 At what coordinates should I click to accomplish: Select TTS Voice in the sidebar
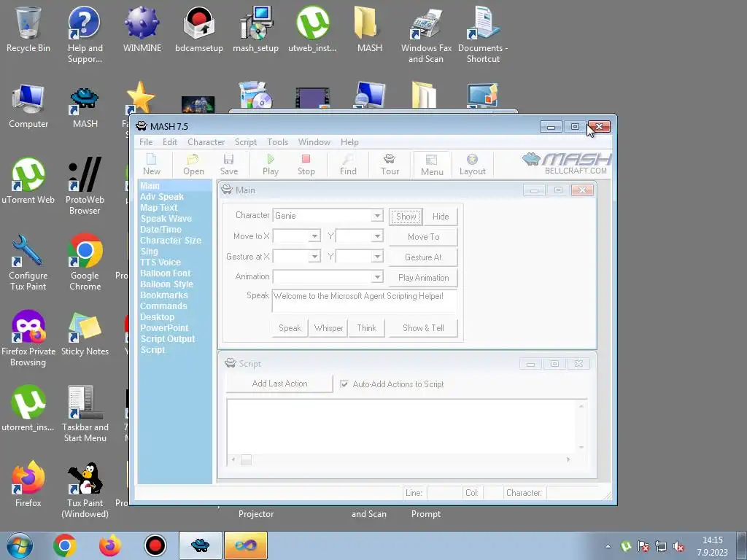click(160, 262)
